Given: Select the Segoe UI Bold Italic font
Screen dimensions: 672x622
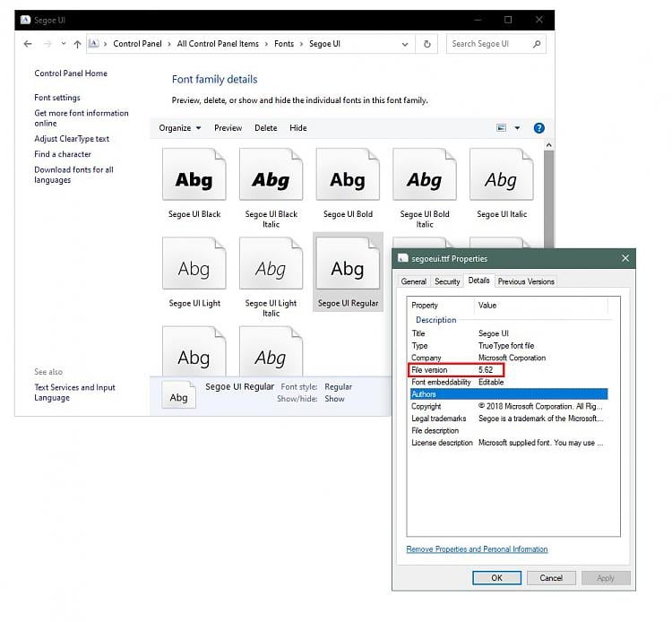Looking at the screenshot, I should click(425, 187).
